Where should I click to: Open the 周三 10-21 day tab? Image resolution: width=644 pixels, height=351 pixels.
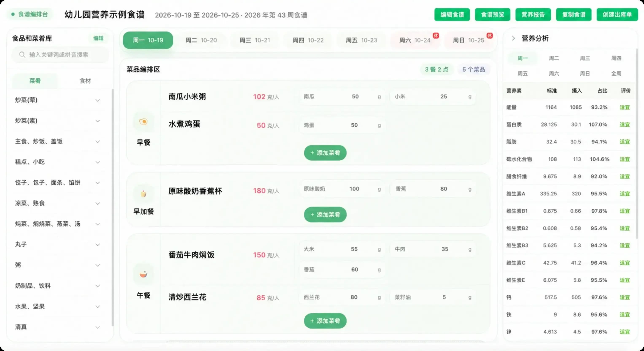point(255,40)
